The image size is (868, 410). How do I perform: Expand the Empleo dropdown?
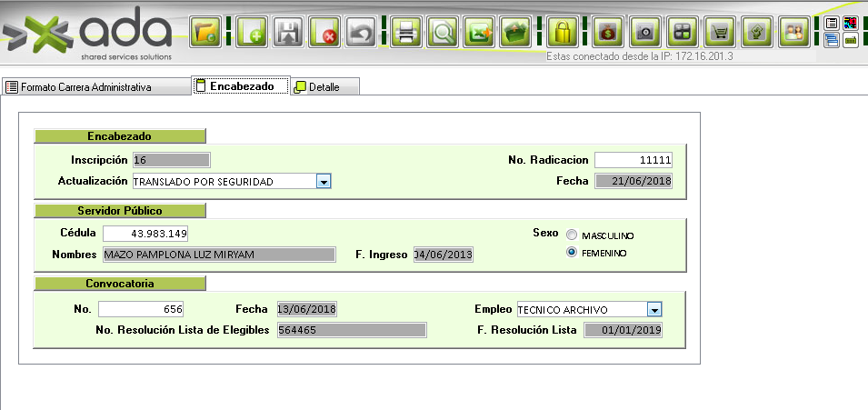point(653,310)
